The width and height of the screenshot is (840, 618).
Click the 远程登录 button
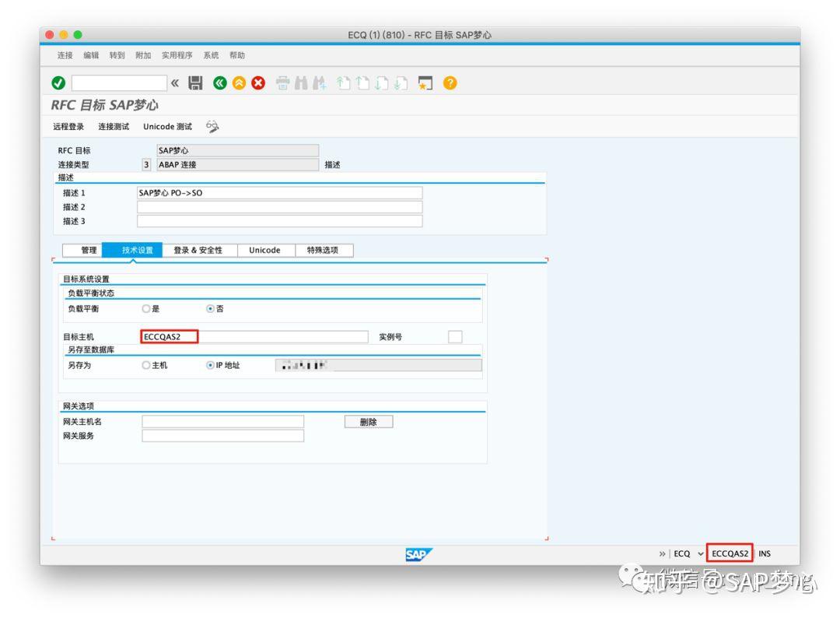68,127
